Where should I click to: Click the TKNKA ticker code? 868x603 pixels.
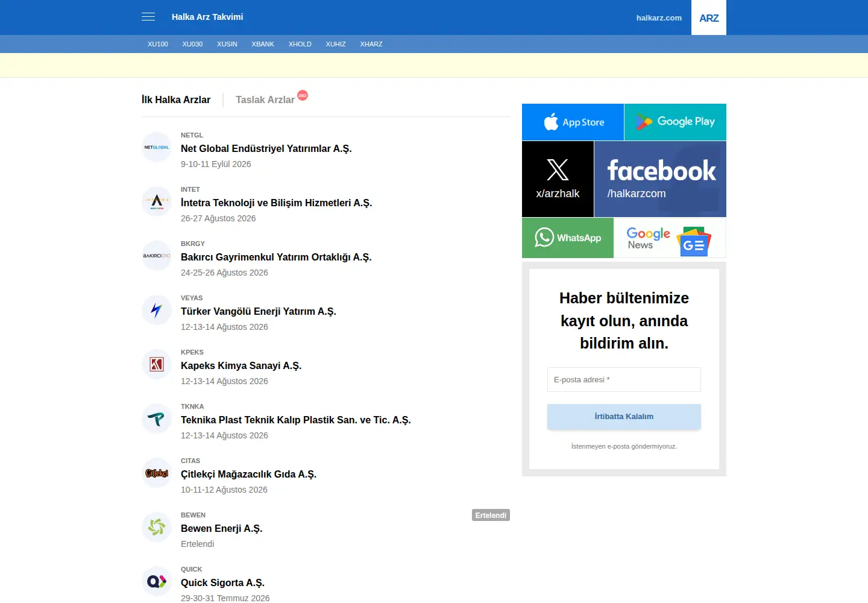pos(192,406)
